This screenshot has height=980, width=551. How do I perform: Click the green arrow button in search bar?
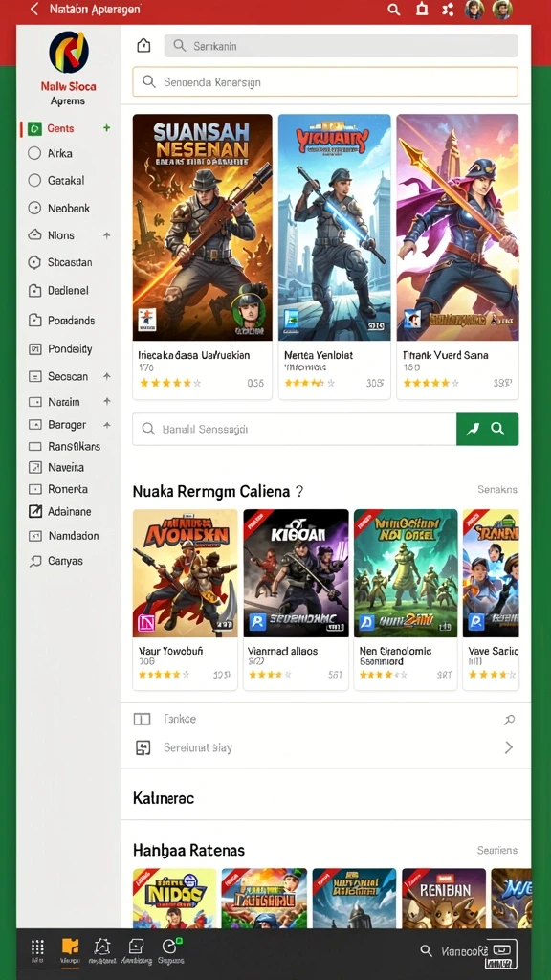coord(474,429)
